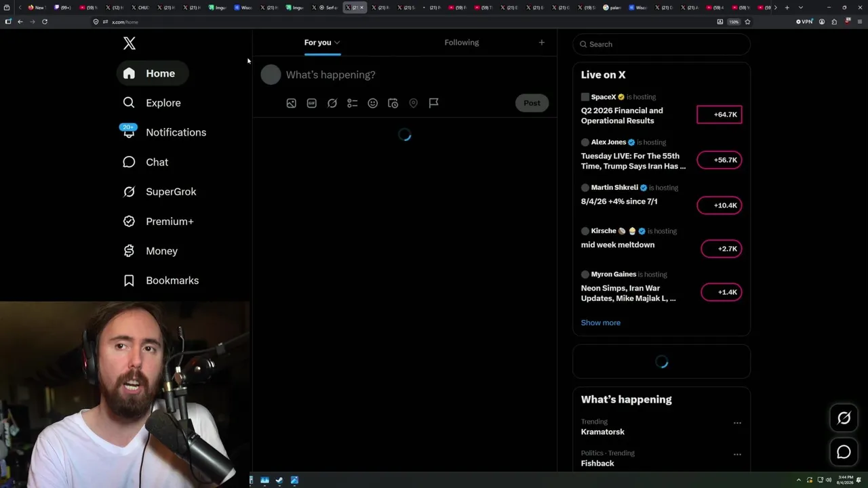Open the 8/4/26 +4% since 7/1 broadcast
868x488 pixels.
click(x=619, y=201)
